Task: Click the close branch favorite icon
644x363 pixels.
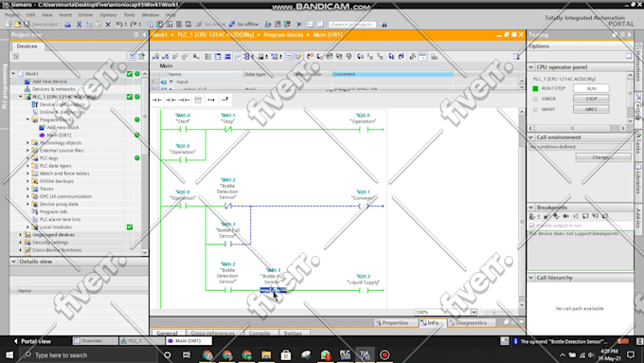Action: 224,100
